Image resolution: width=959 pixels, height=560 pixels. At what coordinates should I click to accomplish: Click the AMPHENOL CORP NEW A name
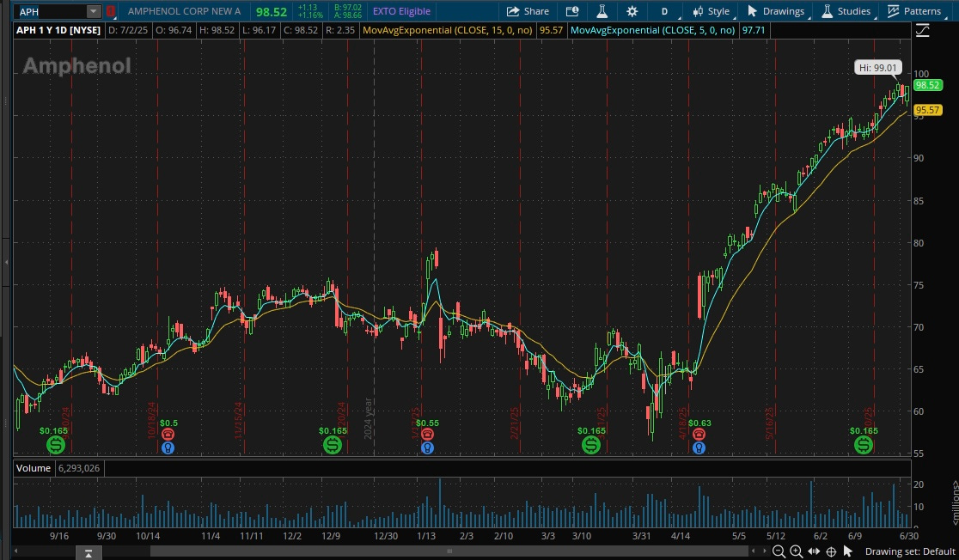click(x=184, y=11)
